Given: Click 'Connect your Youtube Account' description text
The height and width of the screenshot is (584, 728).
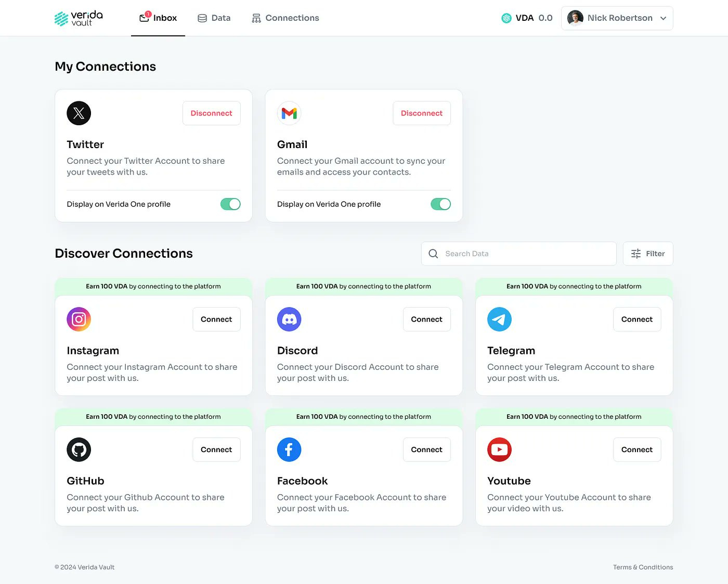Looking at the screenshot, I should tap(569, 503).
